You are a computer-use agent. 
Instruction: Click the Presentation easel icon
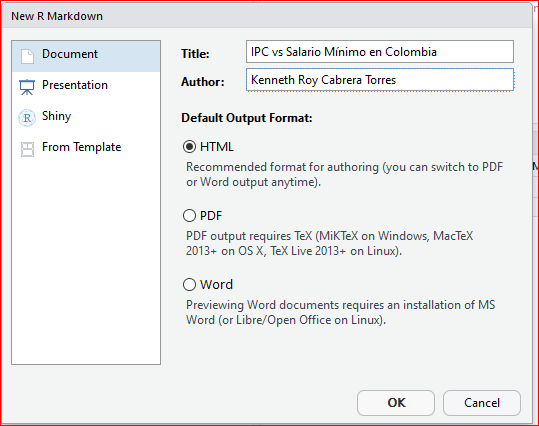pyautogui.click(x=27, y=87)
